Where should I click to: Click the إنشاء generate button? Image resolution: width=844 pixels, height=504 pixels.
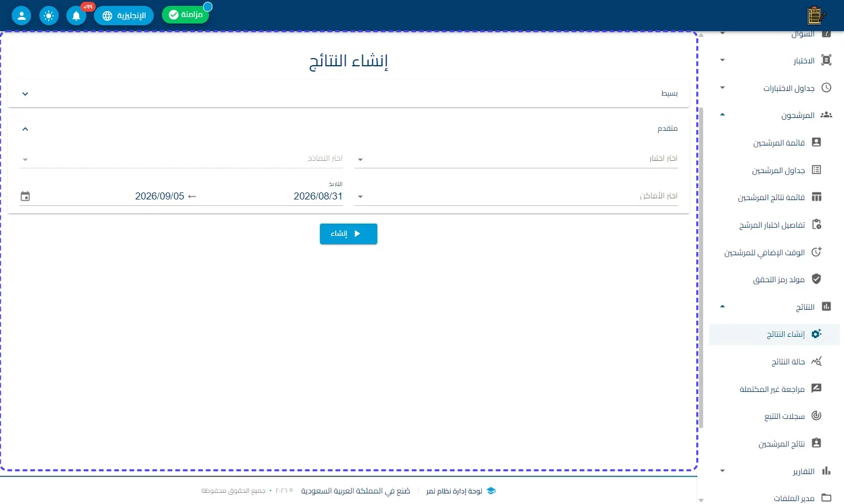coord(349,234)
